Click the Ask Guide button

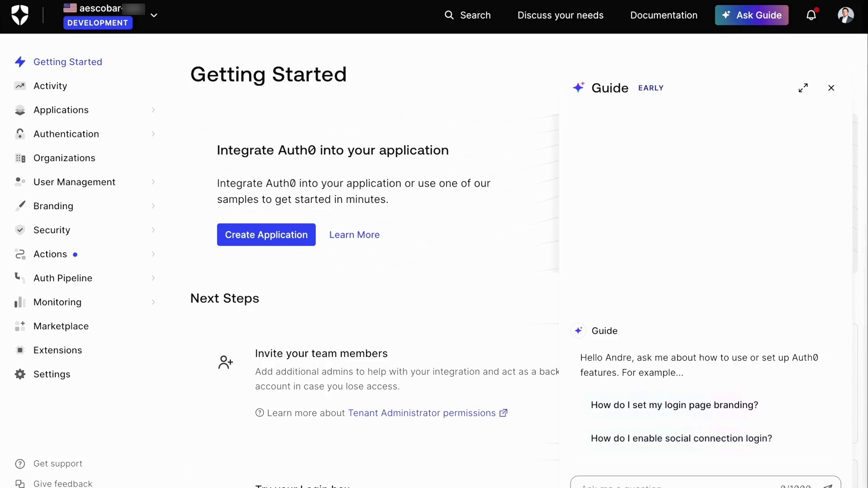pos(751,15)
